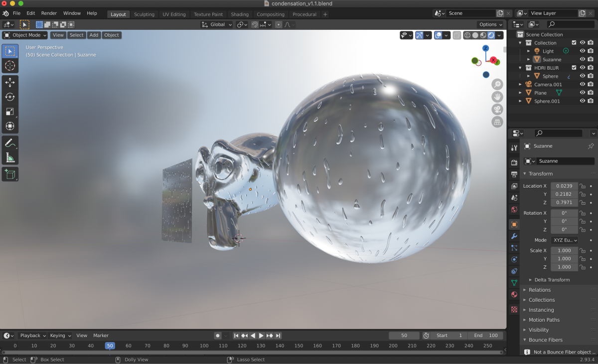Toggle Camera.001 viewport visibility eye

(582, 84)
